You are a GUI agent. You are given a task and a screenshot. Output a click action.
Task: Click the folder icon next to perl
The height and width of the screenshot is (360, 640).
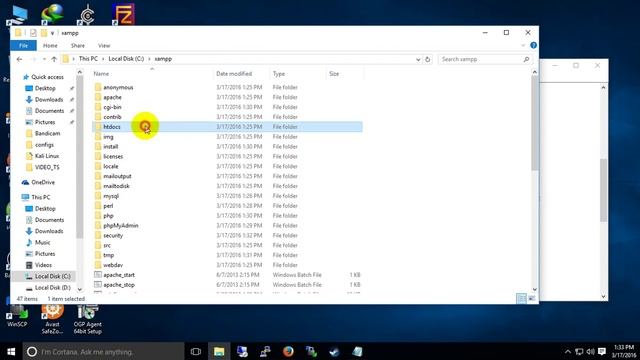[98, 206]
